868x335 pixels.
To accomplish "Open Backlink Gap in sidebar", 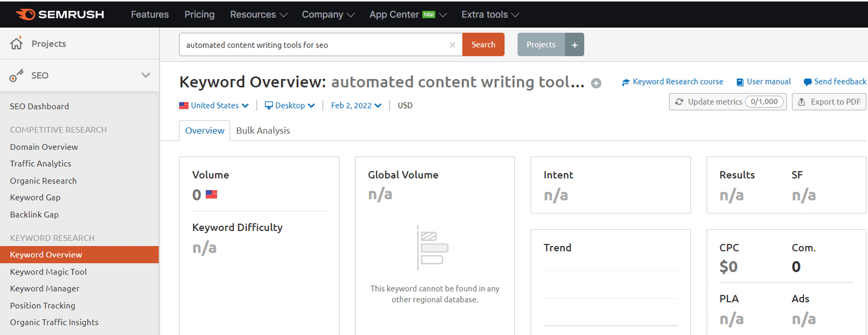I will 34,215.
